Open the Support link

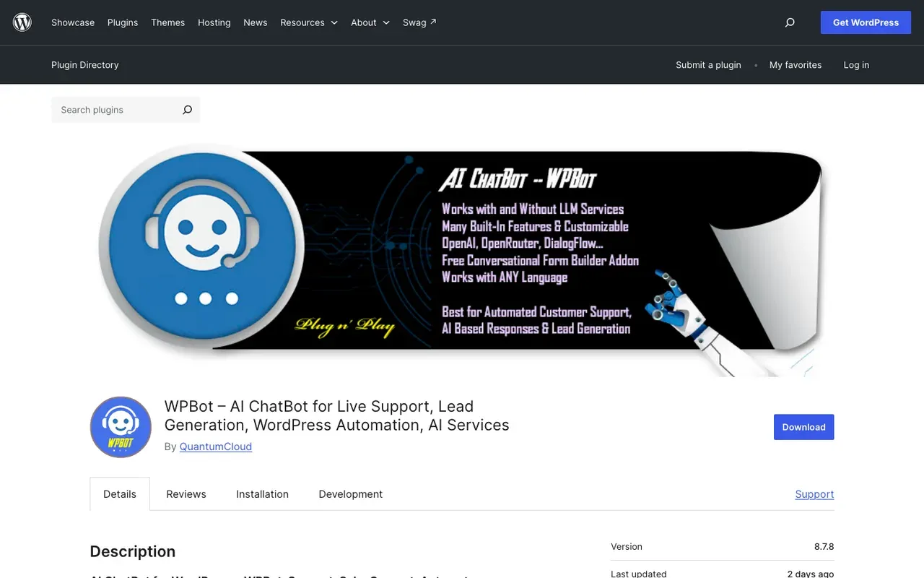pyautogui.click(x=814, y=494)
